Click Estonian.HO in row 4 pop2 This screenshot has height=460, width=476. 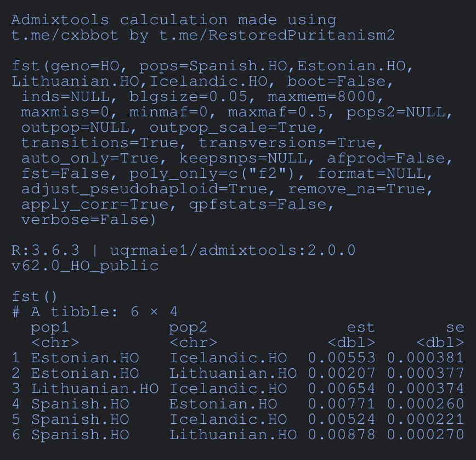click(x=223, y=405)
